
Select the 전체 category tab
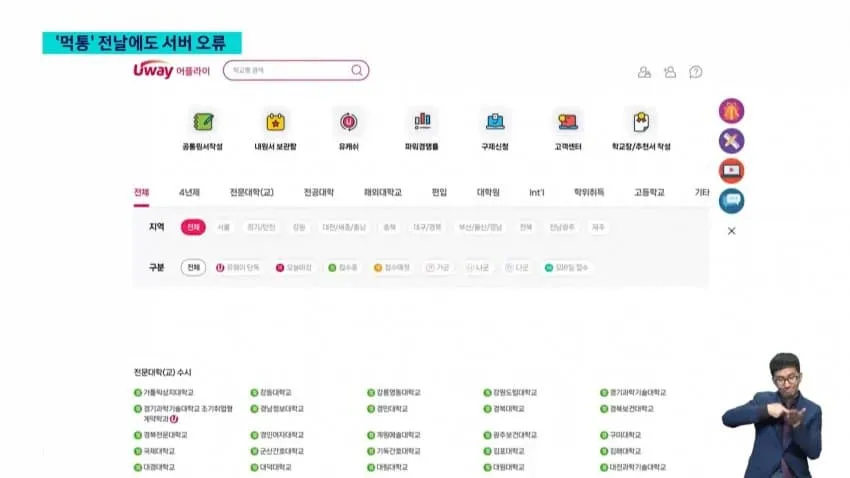141,192
